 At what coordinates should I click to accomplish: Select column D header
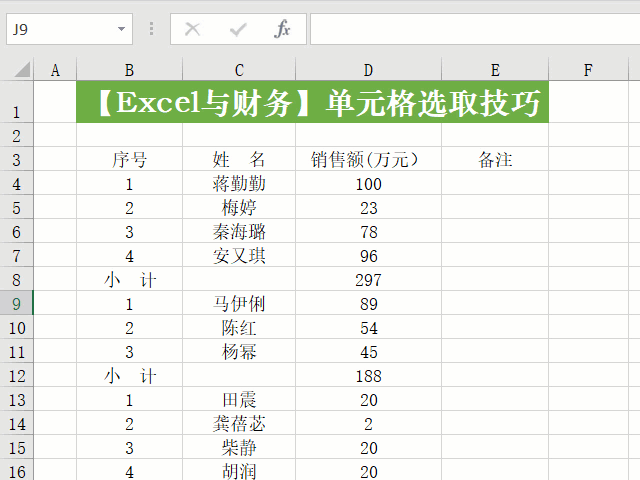369,70
